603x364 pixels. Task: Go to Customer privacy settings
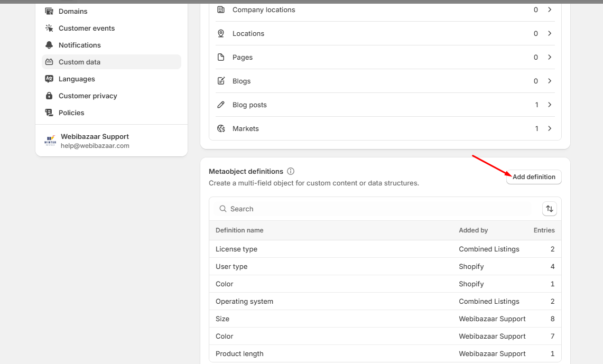click(x=88, y=96)
